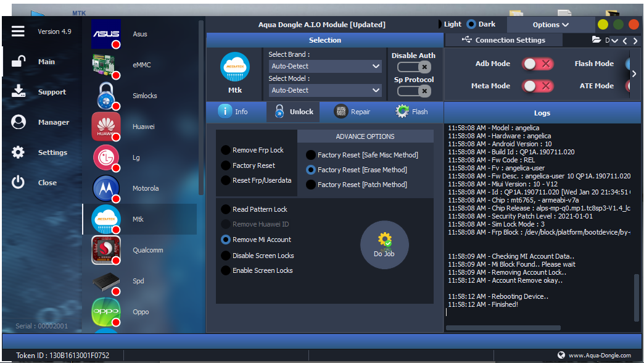Choose the Huawei brand icon
The width and height of the screenshot is (644, 363).
pos(105,127)
